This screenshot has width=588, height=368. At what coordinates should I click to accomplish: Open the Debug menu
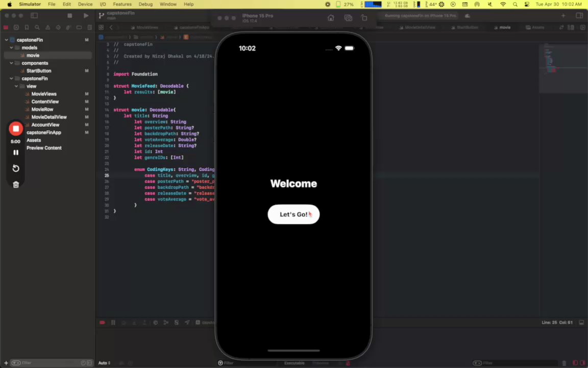145,4
